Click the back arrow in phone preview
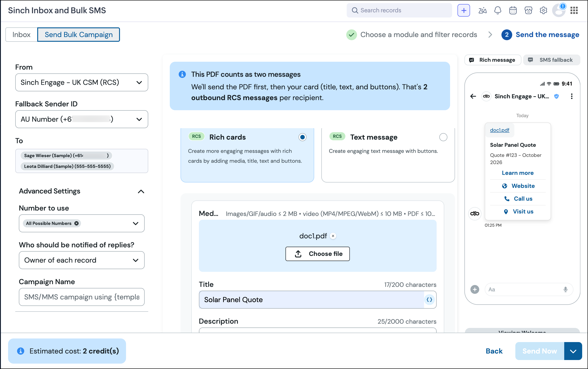 click(x=473, y=96)
